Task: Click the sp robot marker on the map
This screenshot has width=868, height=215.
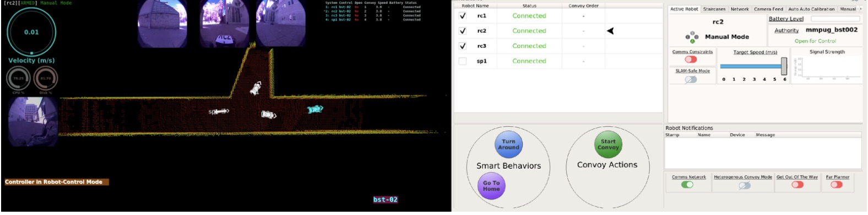Action: 219,111
